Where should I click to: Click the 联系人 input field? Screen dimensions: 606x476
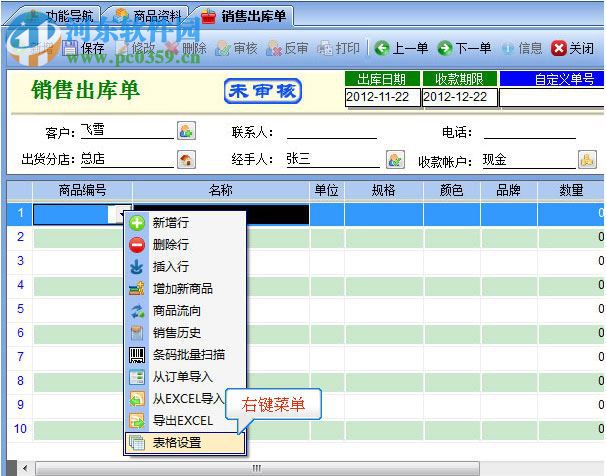[332, 130]
